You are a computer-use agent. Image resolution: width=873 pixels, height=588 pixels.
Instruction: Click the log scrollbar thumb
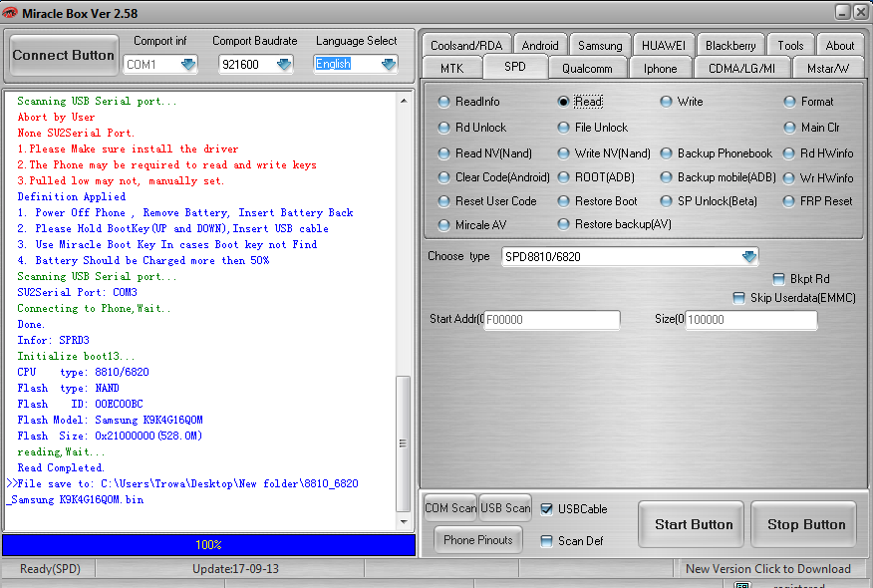[403, 444]
